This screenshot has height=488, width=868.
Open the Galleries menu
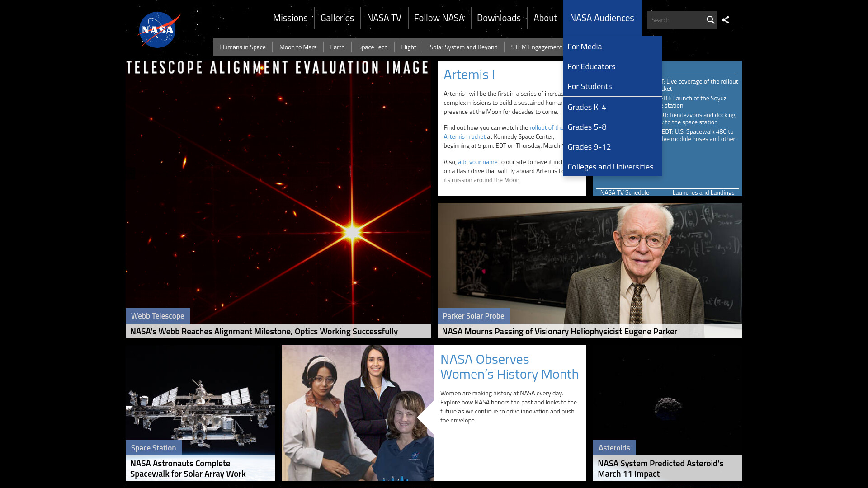tap(337, 18)
